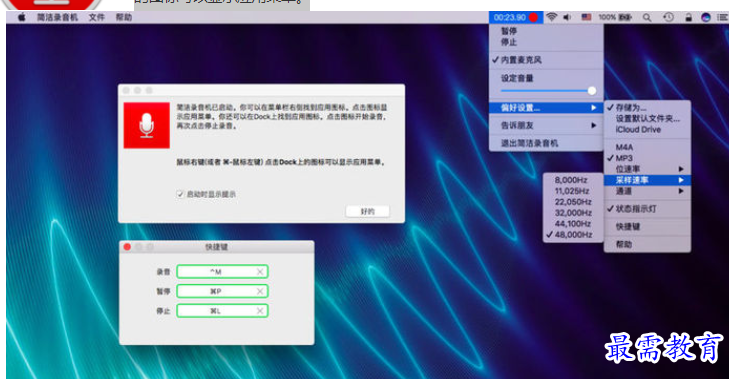Expand the 采样速率 submenu
The height and width of the screenshot is (379, 729).
pos(647,180)
